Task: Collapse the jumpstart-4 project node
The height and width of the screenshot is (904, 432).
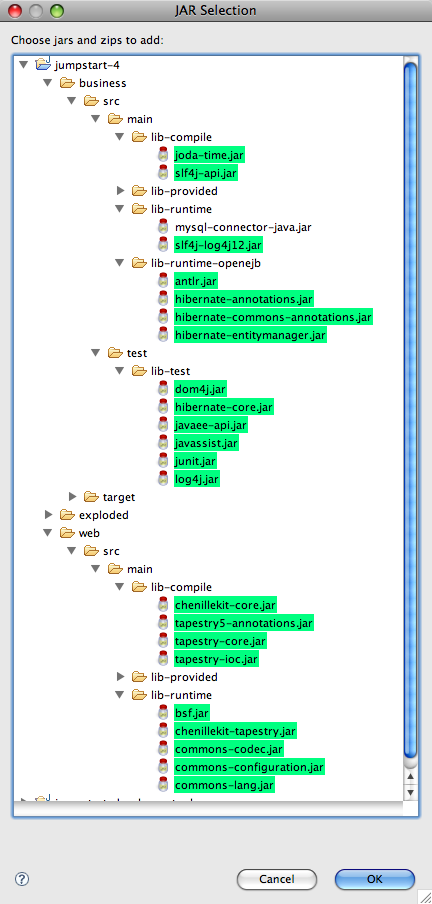Action: point(24,65)
